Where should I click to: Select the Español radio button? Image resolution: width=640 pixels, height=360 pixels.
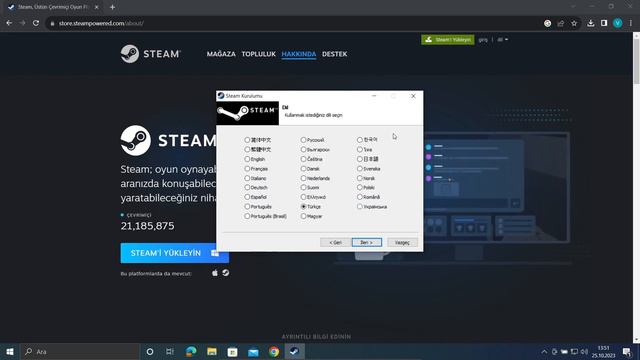[x=247, y=197]
